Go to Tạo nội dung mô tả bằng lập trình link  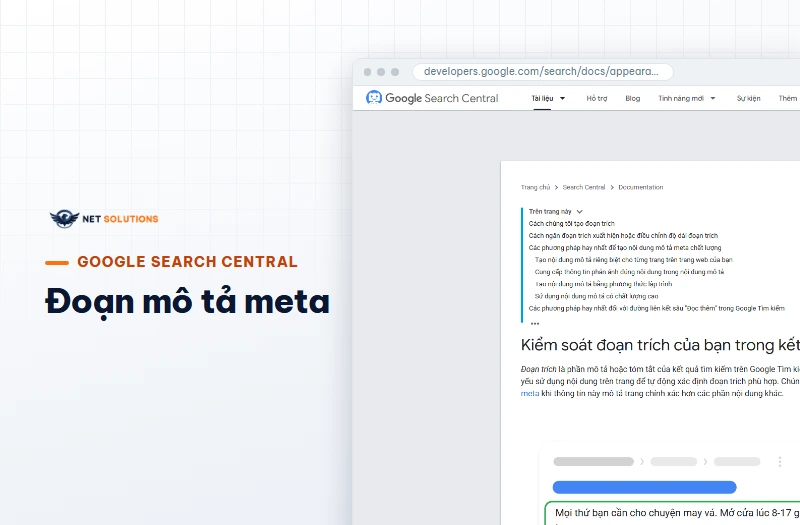coord(603,284)
